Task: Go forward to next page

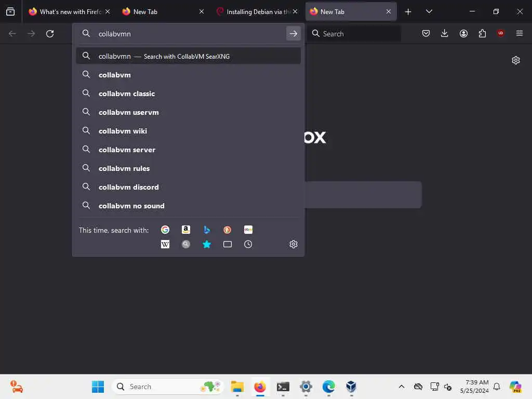Action: [x=31, y=34]
